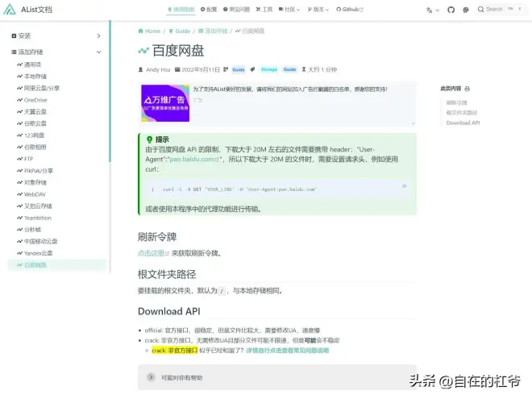Screen dimensions: 532x399
Task: Jump to 刷新令牌 in the page contents
Action: pos(457,102)
